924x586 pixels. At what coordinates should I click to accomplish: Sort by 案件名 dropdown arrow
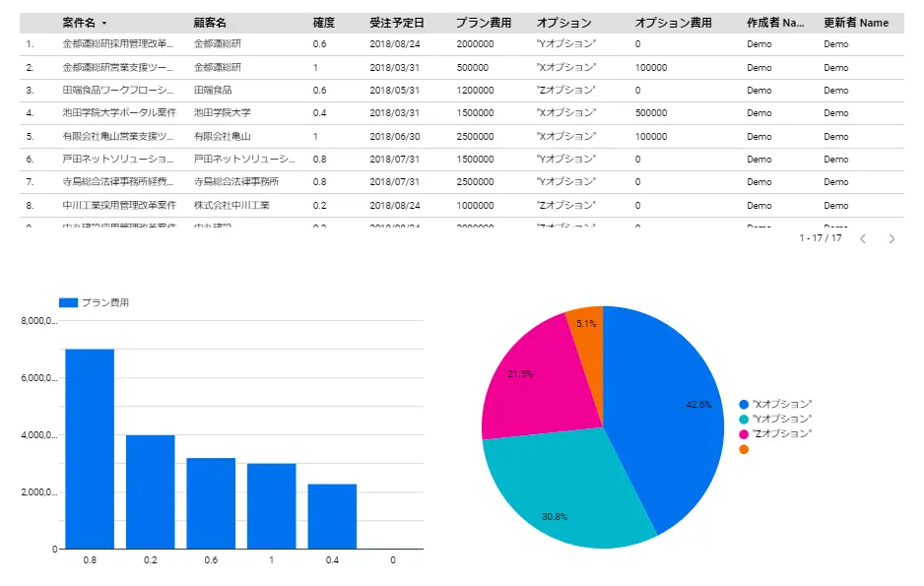coord(104,23)
